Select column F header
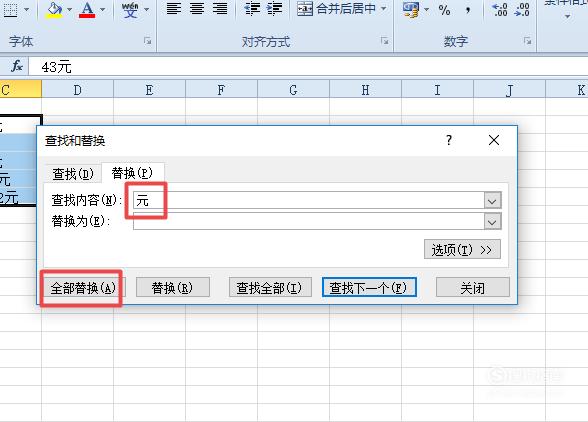 point(221,90)
